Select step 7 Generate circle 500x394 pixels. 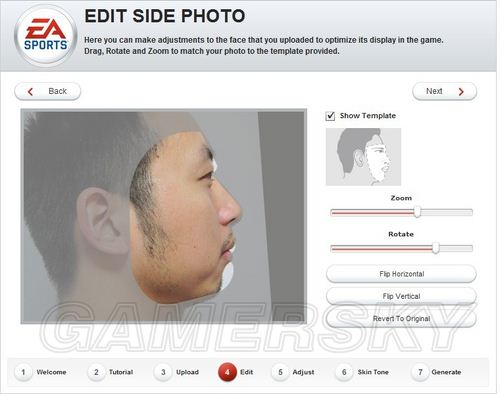coord(420,372)
